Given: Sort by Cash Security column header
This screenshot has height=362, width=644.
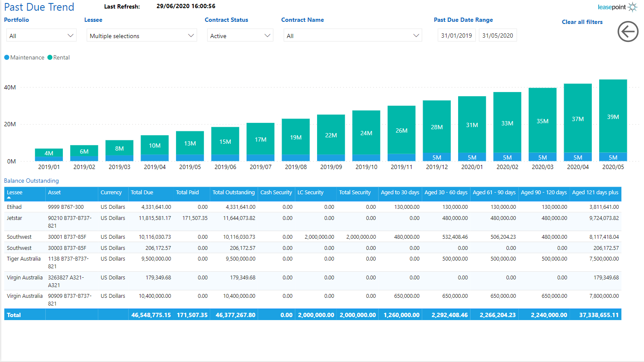Looking at the screenshot, I should click(x=276, y=194).
